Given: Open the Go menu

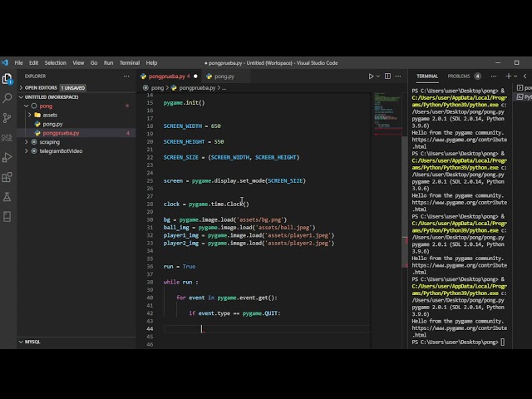Looking at the screenshot, I should [94, 63].
